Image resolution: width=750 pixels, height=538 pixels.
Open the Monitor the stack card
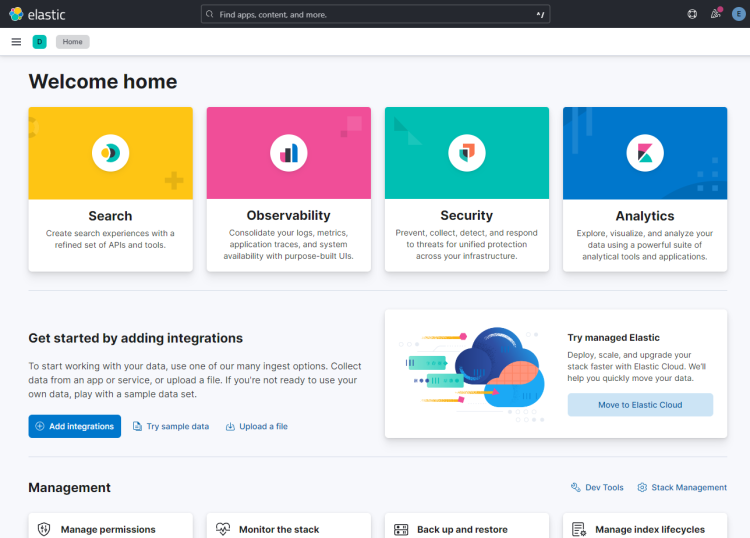click(x=289, y=526)
